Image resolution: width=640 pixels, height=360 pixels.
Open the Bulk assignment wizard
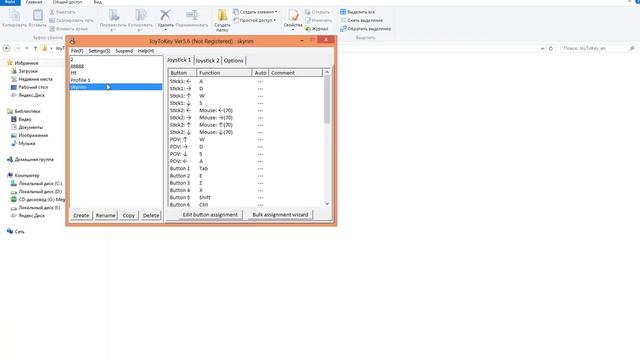pyautogui.click(x=280, y=215)
